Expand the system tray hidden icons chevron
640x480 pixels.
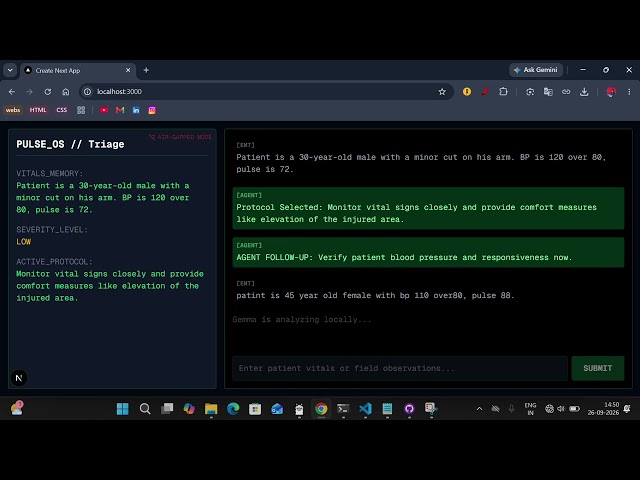(480, 409)
